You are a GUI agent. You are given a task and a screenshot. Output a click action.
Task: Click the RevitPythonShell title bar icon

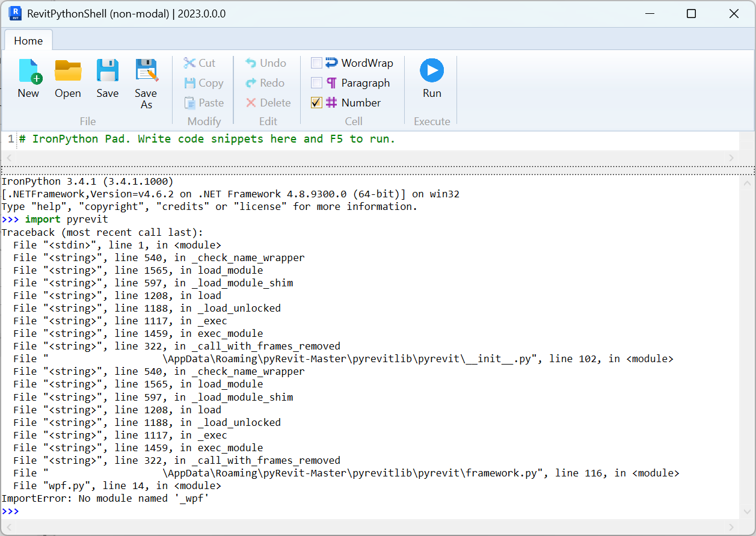15,13
